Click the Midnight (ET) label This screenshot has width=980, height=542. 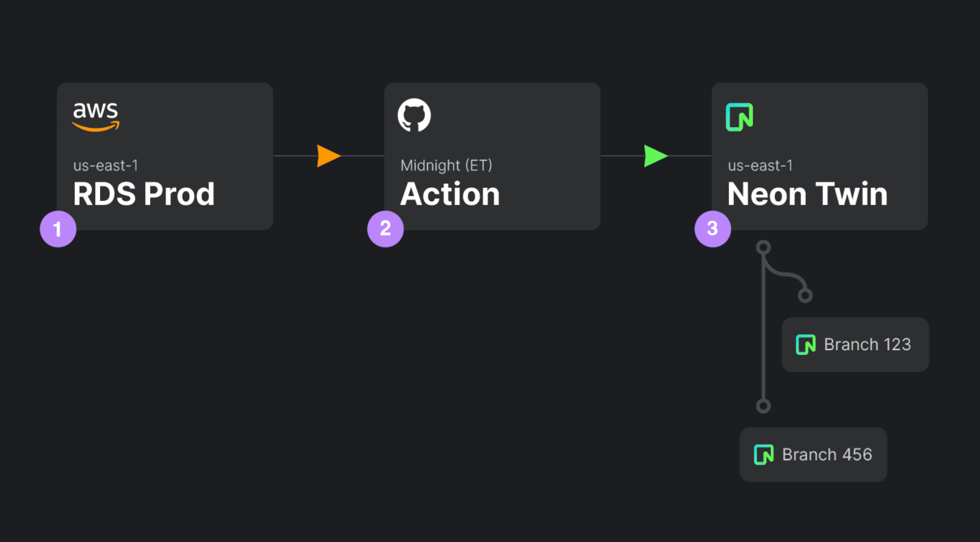click(446, 165)
